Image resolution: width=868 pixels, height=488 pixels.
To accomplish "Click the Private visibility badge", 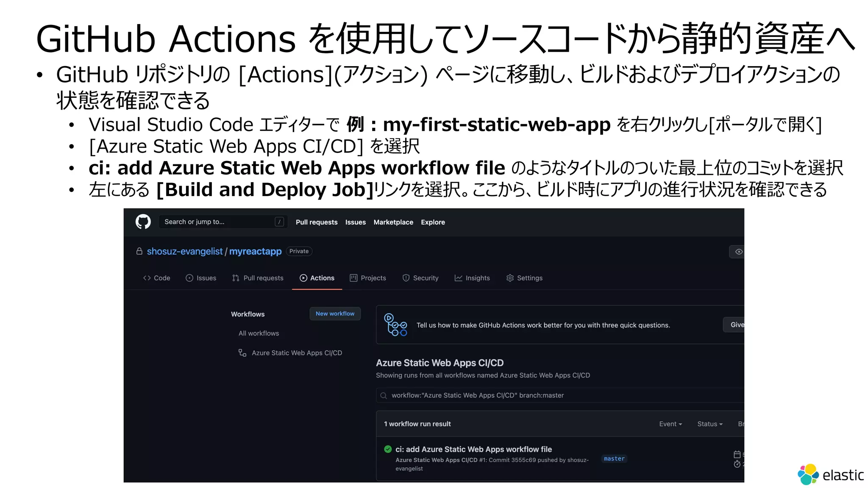I will [x=299, y=251].
